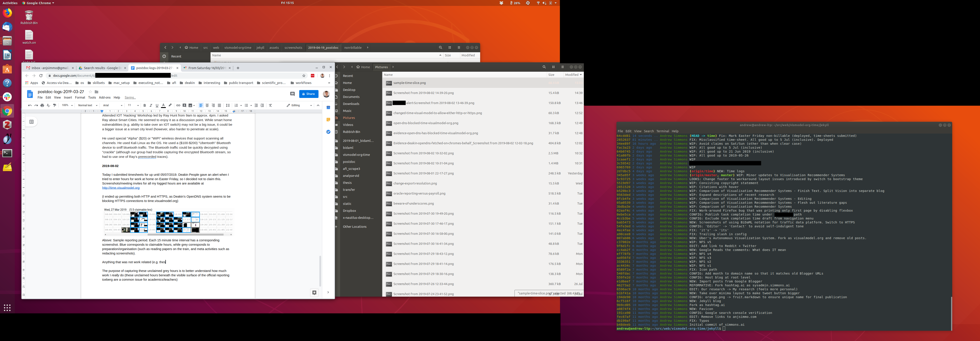Switch to the Inbox Gmail tab
The height and width of the screenshot is (341, 980).
click(x=49, y=68)
